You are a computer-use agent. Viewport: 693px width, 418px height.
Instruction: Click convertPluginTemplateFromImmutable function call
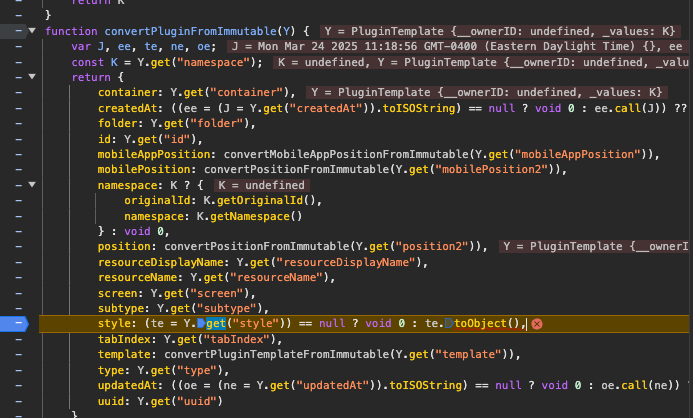pos(277,354)
